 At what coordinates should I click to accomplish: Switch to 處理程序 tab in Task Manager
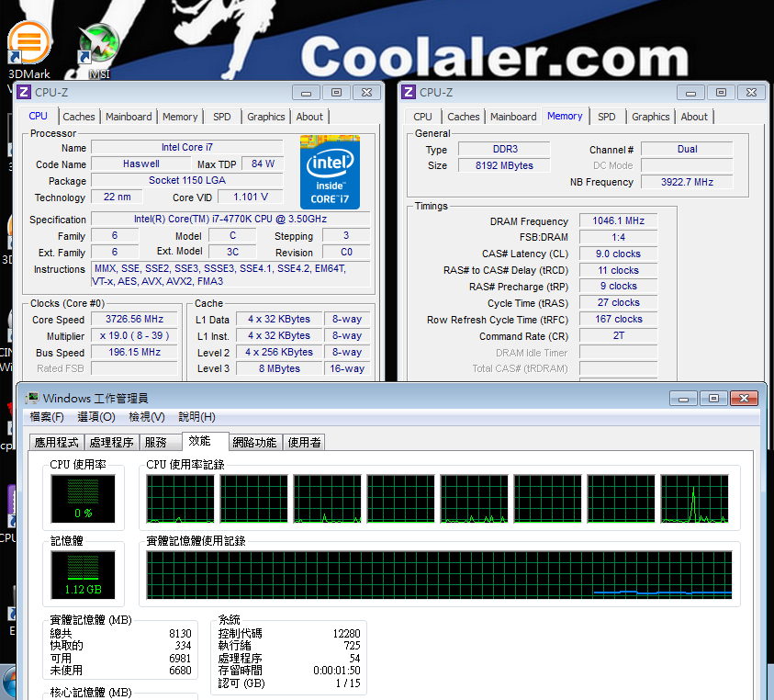(x=112, y=442)
